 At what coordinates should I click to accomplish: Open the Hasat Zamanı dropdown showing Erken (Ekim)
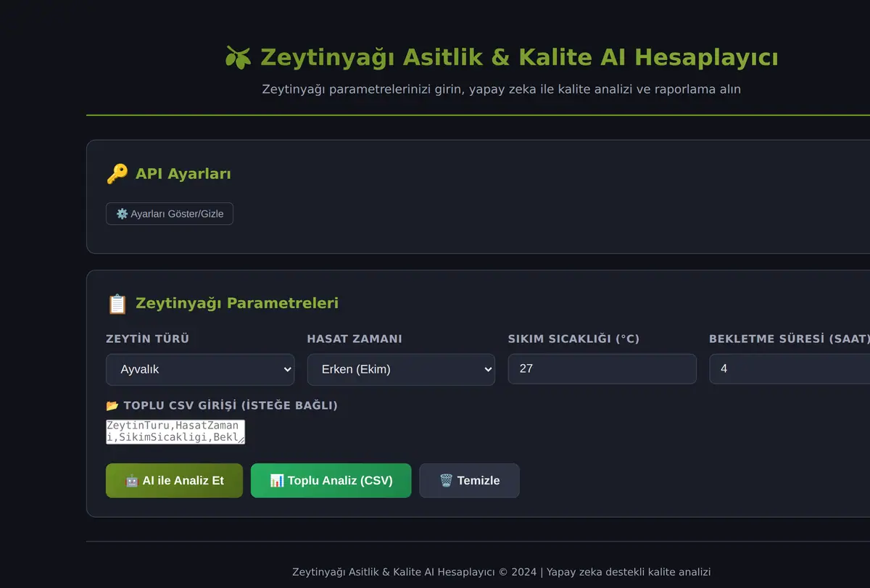pyautogui.click(x=401, y=369)
